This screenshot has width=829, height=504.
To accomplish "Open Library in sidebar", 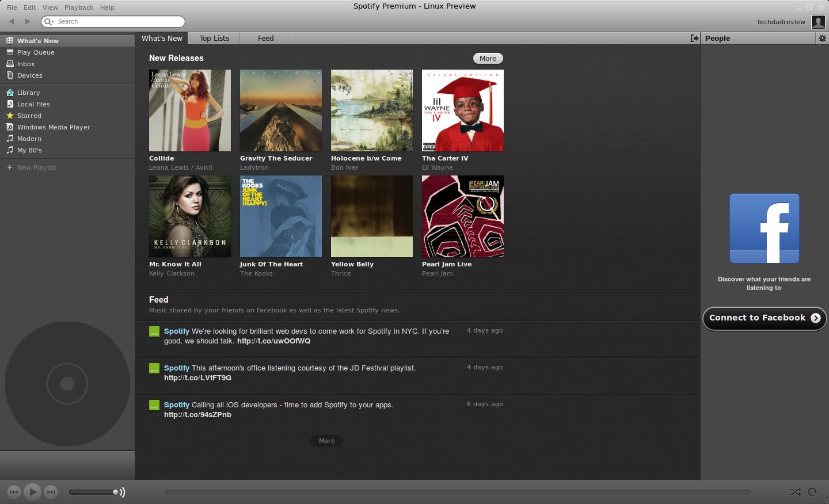I will (x=67, y=93).
